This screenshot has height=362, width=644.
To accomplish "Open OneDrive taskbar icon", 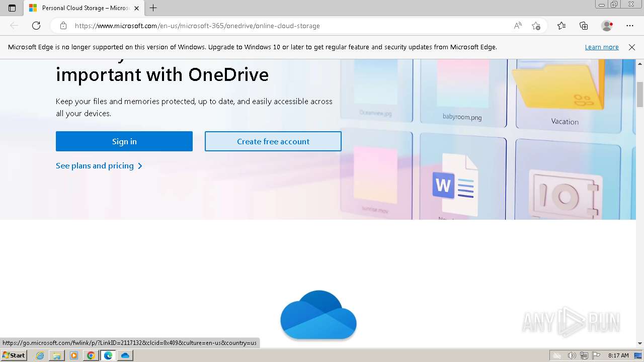I will click(x=125, y=355).
